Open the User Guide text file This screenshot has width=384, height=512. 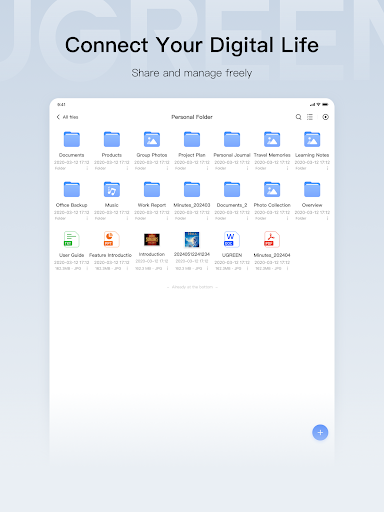coord(71,239)
